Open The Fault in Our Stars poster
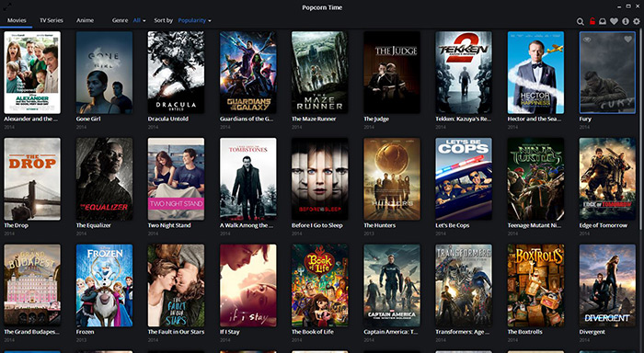Viewport: 644px width, 353px height. pyautogui.click(x=177, y=286)
